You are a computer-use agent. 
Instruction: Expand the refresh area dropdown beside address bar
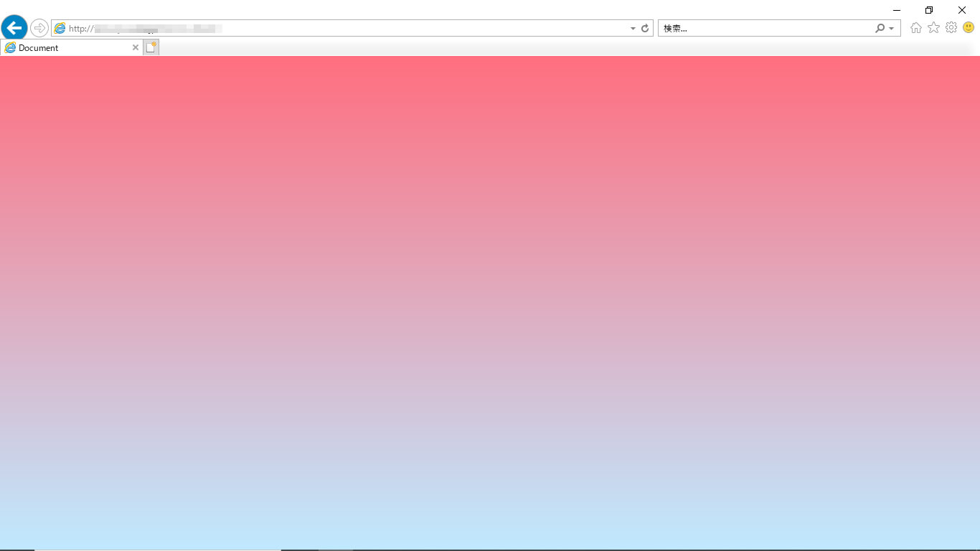point(631,28)
